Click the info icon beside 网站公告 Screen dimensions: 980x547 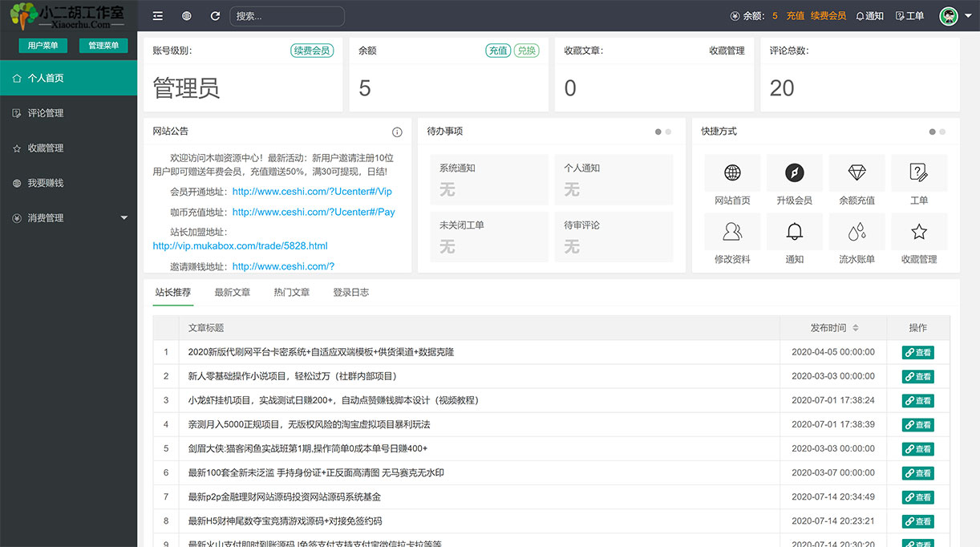(x=397, y=132)
